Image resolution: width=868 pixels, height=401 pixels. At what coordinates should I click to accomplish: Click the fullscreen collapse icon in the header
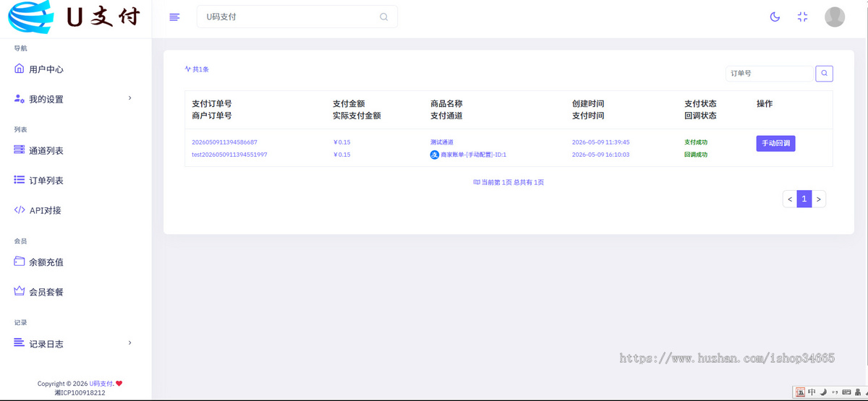click(x=802, y=17)
